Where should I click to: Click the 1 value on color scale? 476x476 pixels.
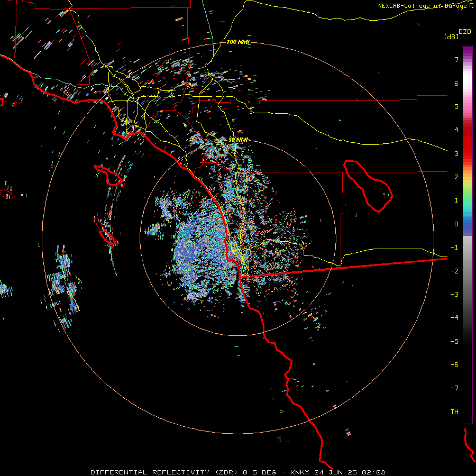click(x=456, y=200)
